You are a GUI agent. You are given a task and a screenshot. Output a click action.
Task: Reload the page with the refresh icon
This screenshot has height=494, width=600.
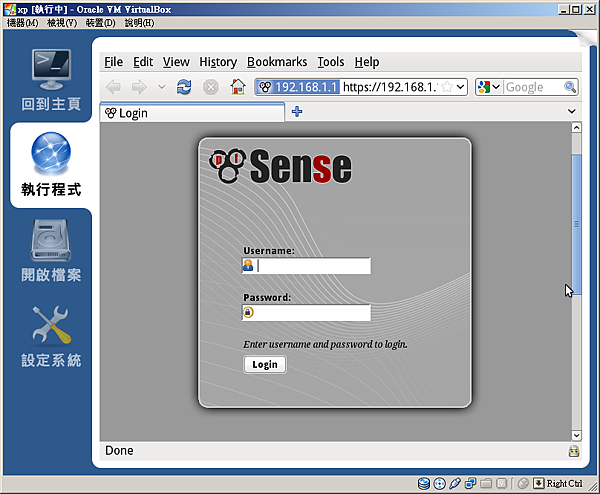(184, 87)
